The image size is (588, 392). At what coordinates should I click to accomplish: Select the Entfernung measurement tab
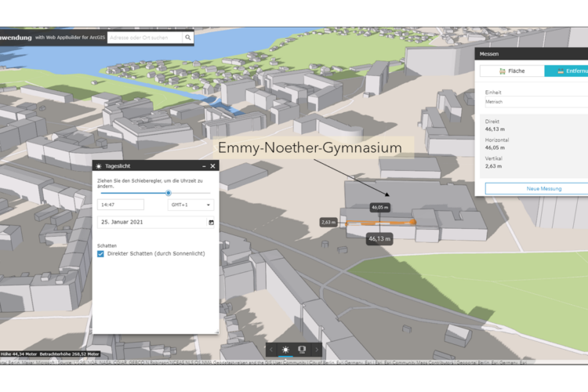point(568,71)
